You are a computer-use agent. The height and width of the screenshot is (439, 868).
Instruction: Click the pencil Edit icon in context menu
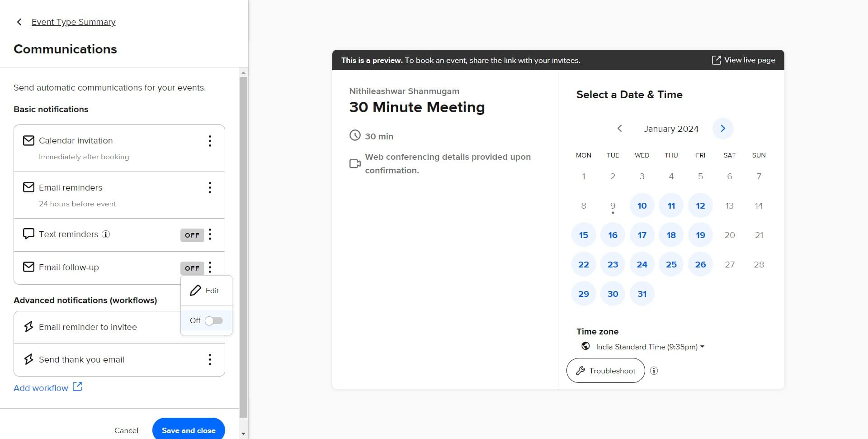pyautogui.click(x=195, y=290)
